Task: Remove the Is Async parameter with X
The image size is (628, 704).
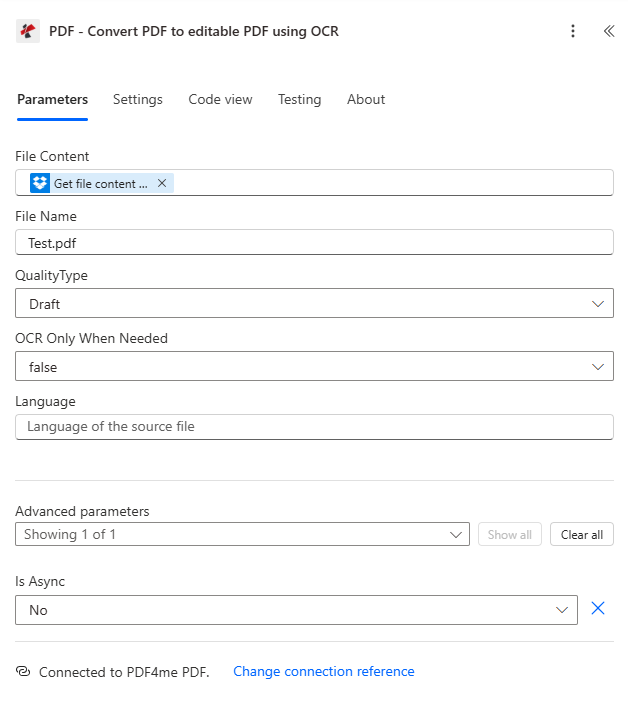Action: pos(598,609)
